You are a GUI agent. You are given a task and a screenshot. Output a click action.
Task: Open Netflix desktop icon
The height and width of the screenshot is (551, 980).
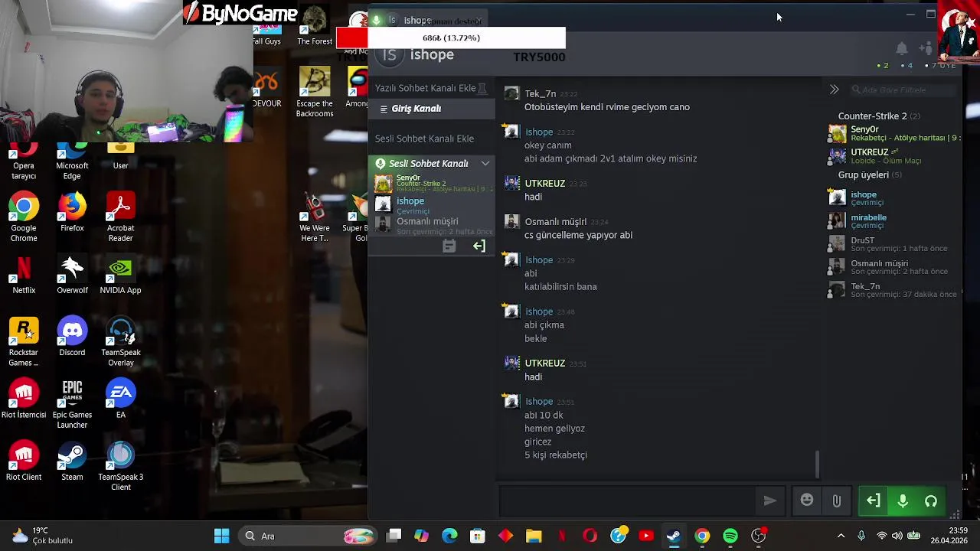(24, 275)
